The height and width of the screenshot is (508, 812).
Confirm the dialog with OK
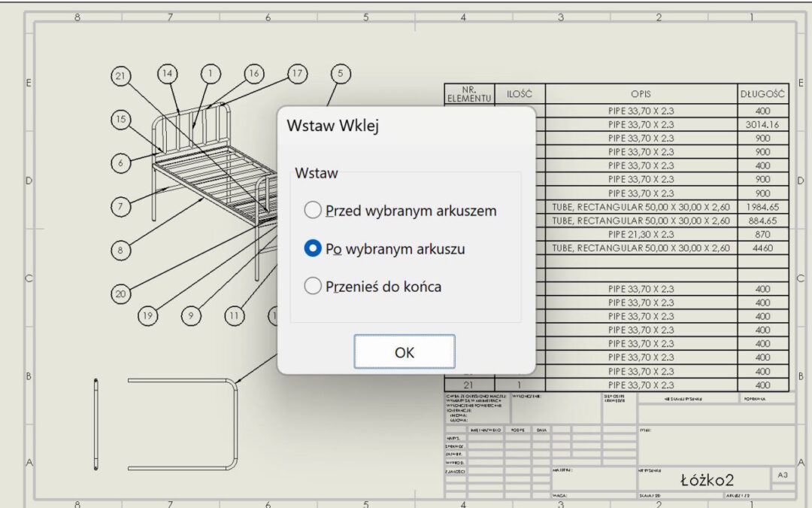pyautogui.click(x=404, y=352)
